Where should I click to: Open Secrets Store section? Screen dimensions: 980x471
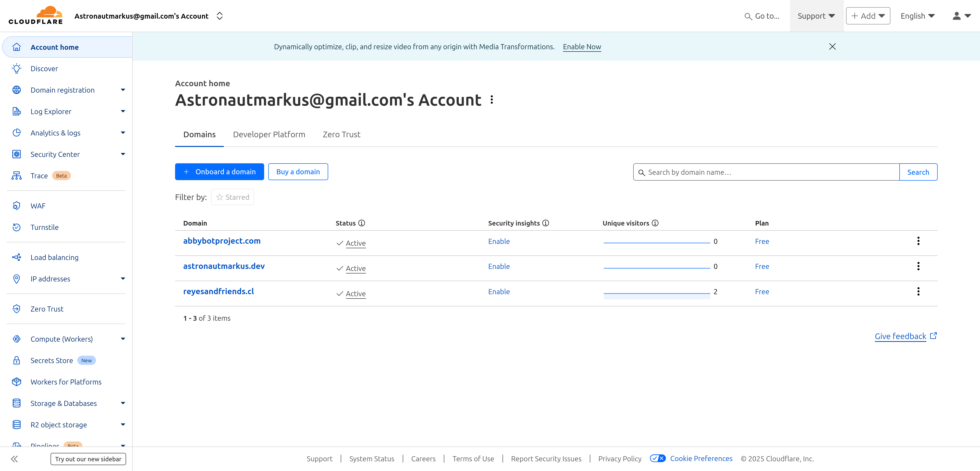click(52, 360)
